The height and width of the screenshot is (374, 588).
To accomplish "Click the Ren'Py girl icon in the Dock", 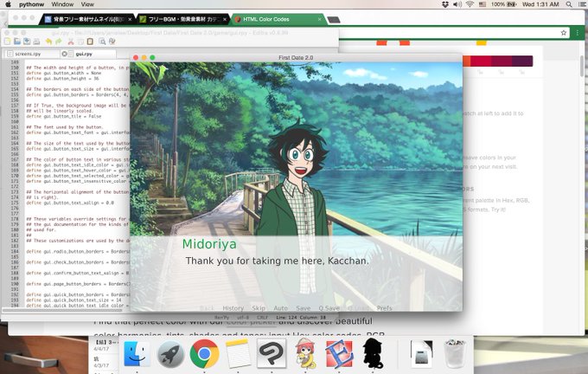I will 305,353.
